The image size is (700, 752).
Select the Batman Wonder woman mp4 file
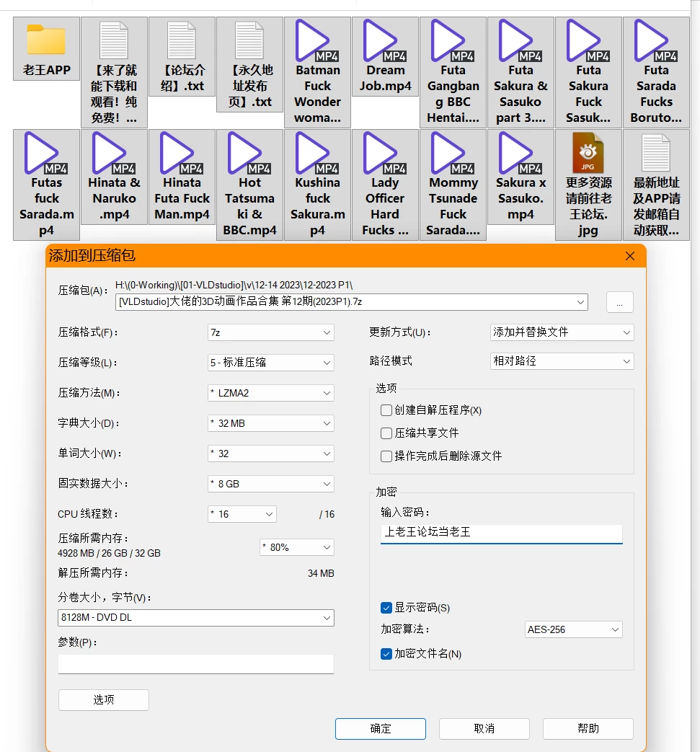317,72
